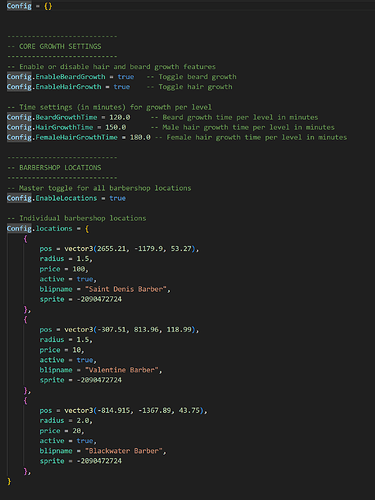Click the price value 100

(79, 269)
